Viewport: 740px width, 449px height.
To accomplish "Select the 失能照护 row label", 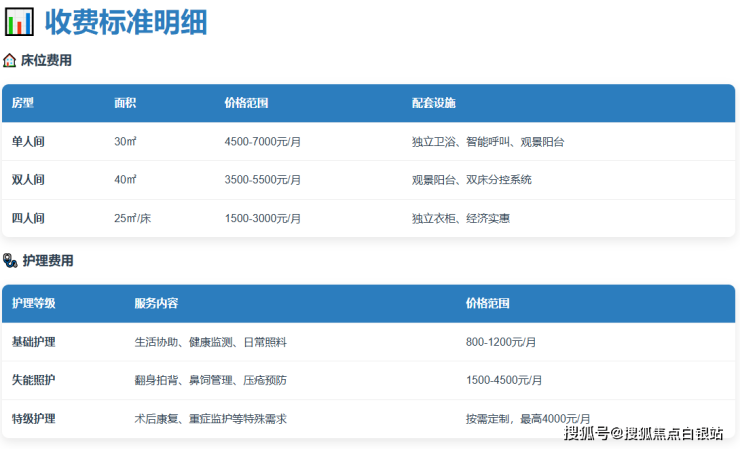I will (x=34, y=380).
